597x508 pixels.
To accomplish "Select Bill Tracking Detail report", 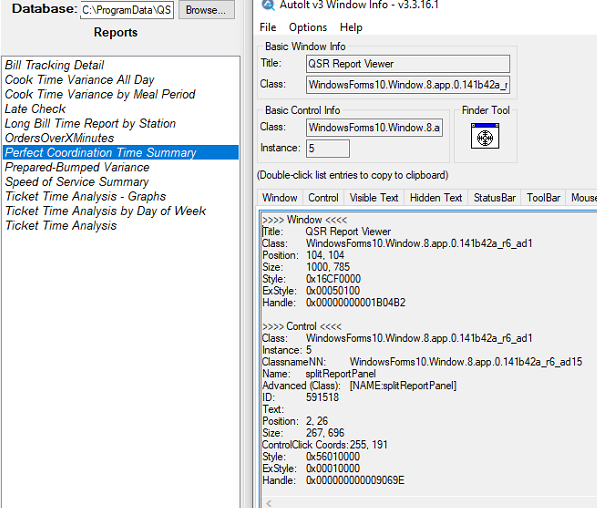I will [54, 65].
